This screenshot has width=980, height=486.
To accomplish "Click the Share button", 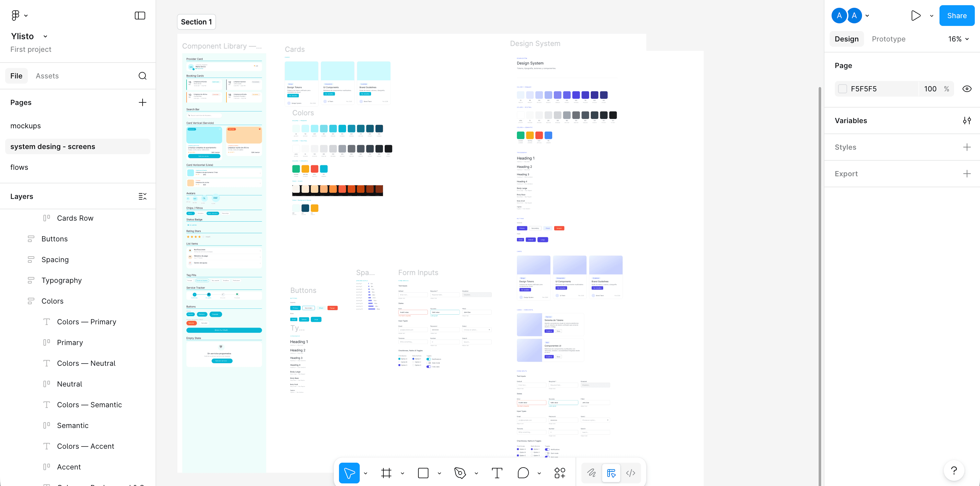I will coord(957,16).
